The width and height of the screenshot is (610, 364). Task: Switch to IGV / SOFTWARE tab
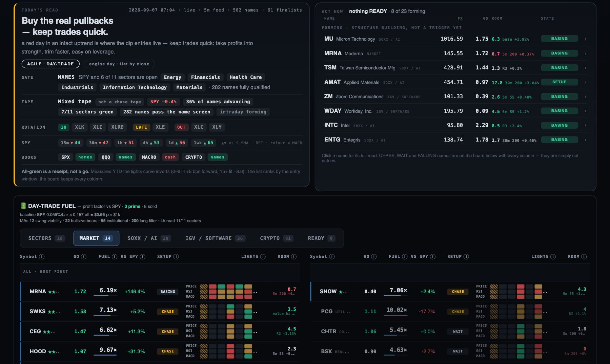(x=215, y=238)
